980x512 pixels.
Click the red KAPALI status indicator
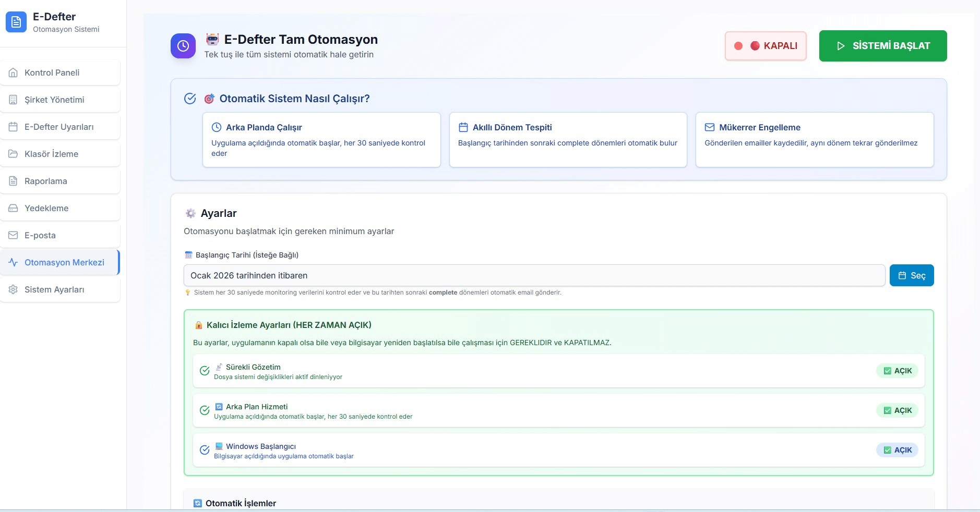pyautogui.click(x=765, y=46)
